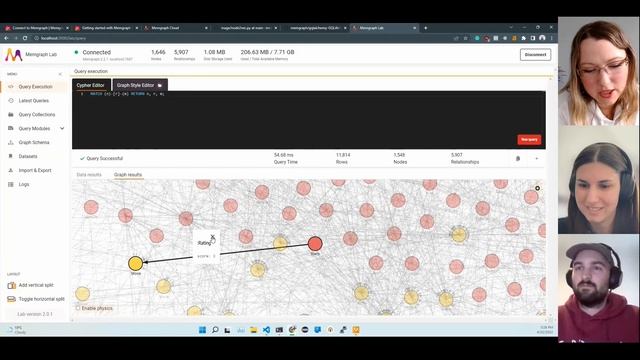
Task: Open Datasets sidebar icon
Action: [11, 156]
